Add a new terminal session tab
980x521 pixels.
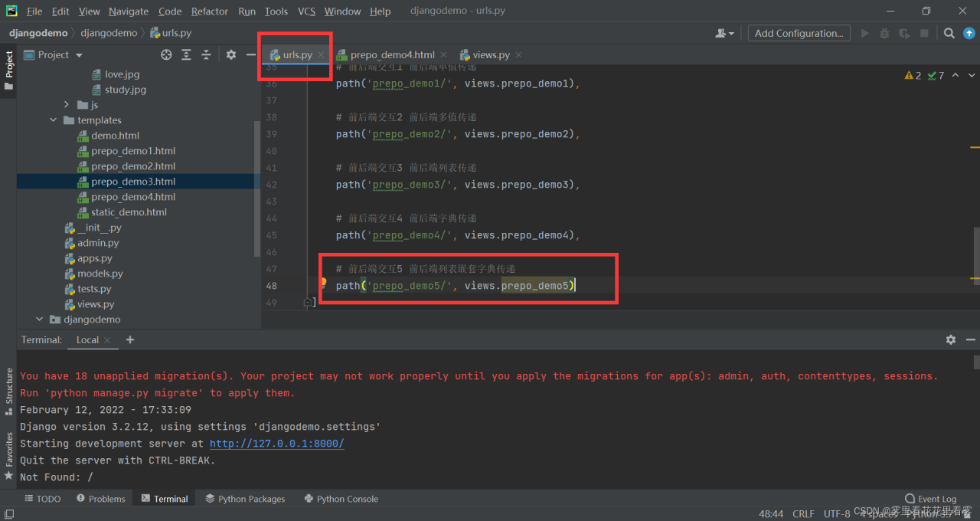[x=130, y=339]
